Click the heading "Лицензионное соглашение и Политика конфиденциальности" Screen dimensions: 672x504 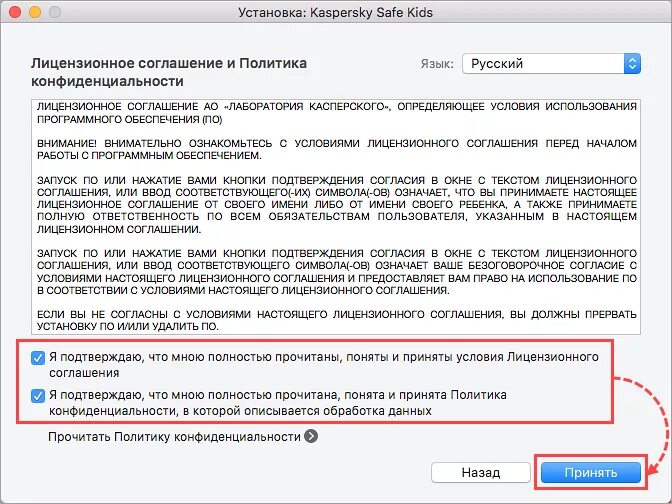pos(169,72)
